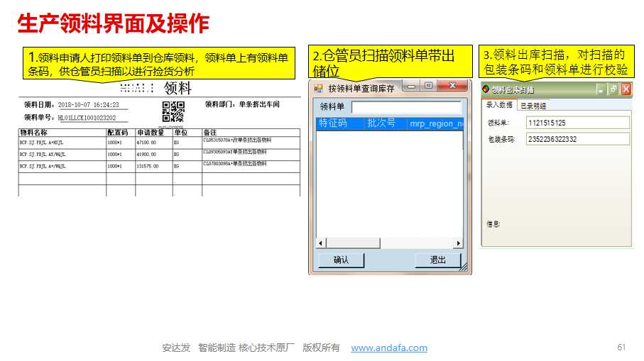This screenshot has width=644, height=361.
Task: Click the grid's horizontal scroll right arrow
Action: [x=458, y=243]
